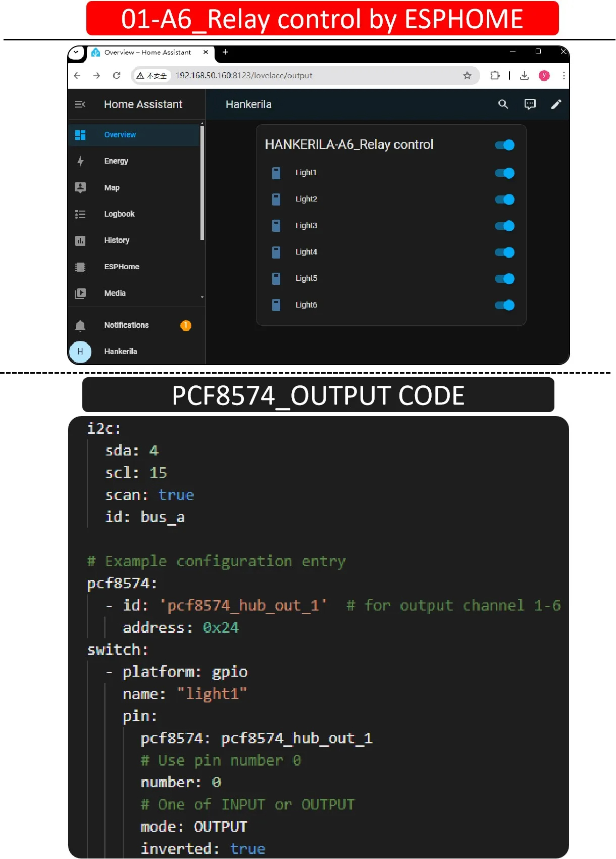The height and width of the screenshot is (859, 616).
Task: Open the browser tab search dropdown
Action: 76,52
